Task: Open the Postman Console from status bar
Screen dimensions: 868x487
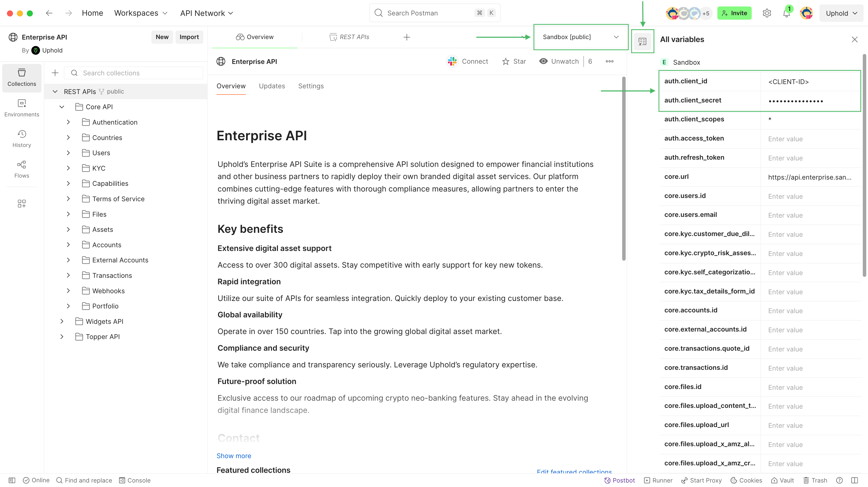Action: pos(135,480)
